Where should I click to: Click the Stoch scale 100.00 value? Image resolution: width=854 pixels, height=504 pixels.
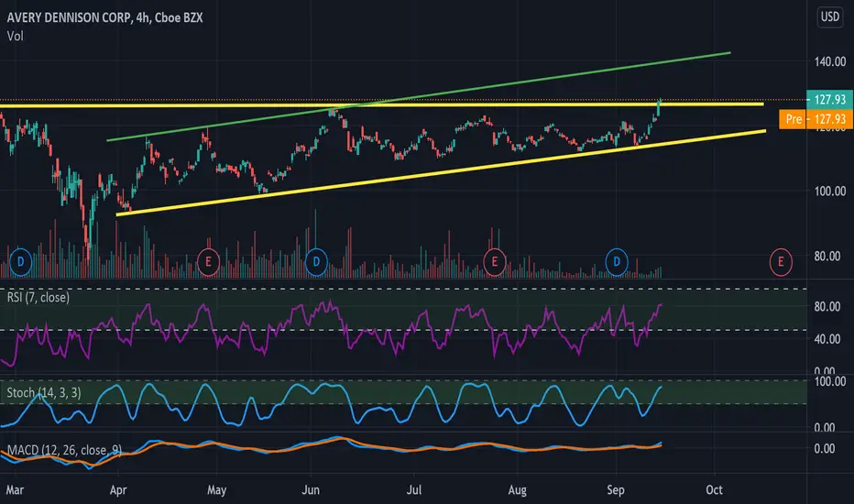[830, 381]
